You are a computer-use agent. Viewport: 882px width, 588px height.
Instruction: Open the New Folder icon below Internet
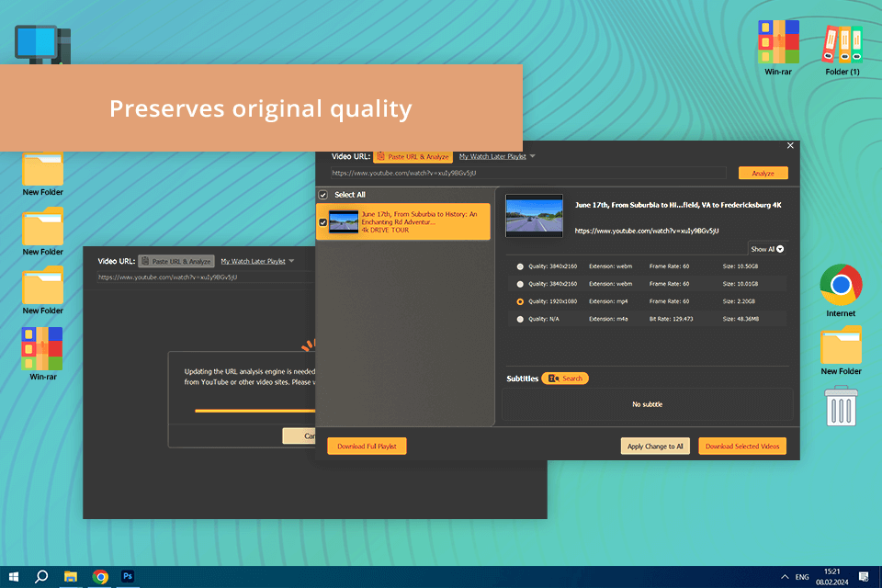pyautogui.click(x=841, y=351)
